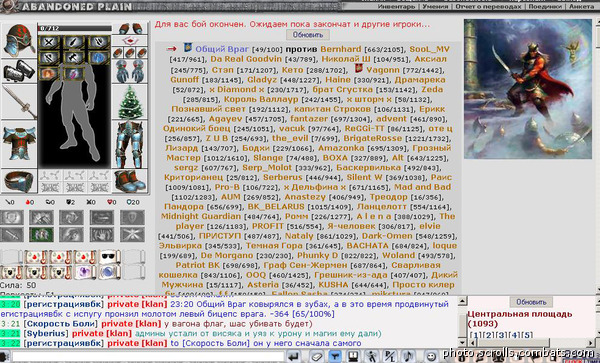Open the armored leggings equipment slot
The width and height of the screenshot is (600, 363).
pyautogui.click(x=130, y=145)
